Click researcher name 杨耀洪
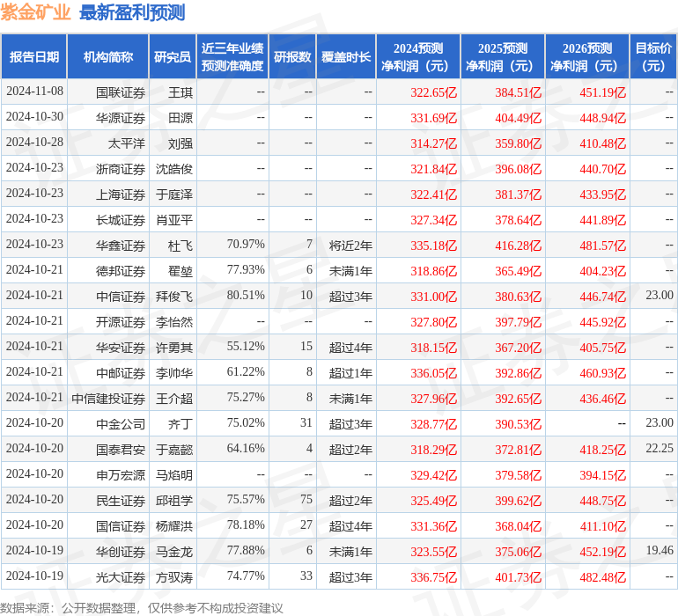This screenshot has width=678, height=616. tap(174, 526)
